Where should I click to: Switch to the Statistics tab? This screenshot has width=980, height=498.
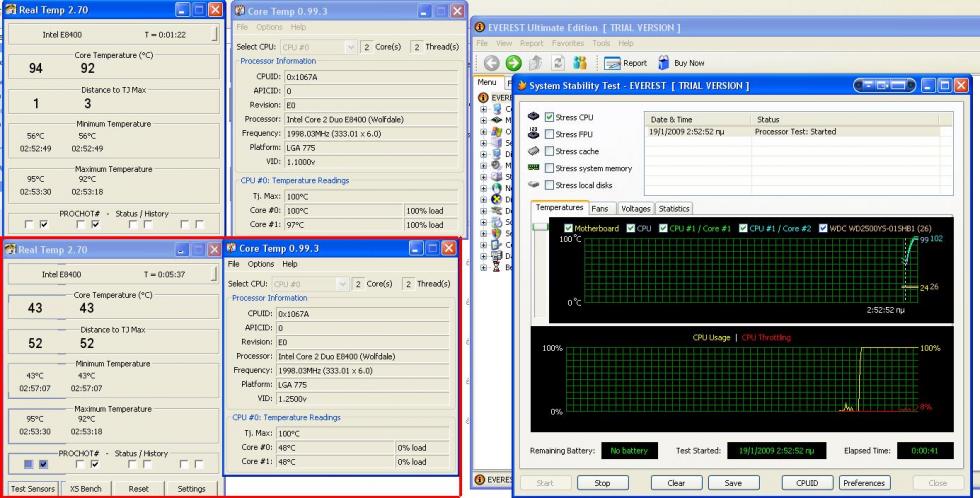(674, 209)
